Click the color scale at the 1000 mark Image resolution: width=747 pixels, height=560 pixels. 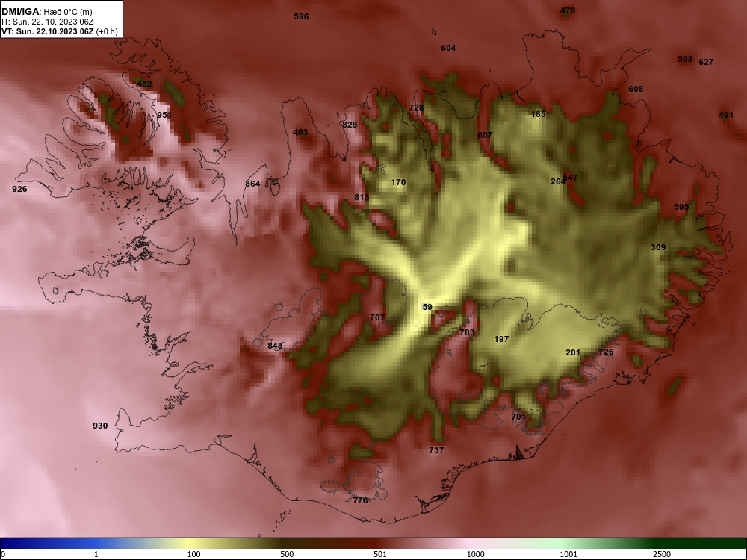tap(475, 554)
